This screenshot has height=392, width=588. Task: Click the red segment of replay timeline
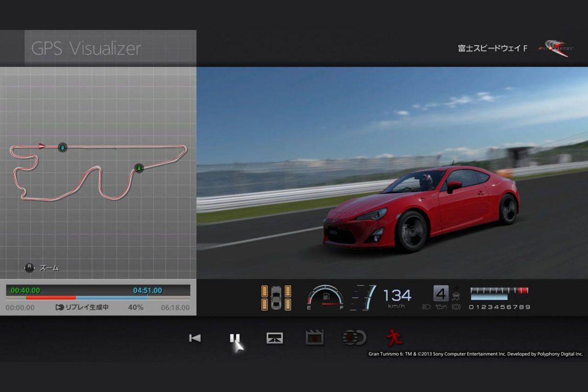pos(50,297)
